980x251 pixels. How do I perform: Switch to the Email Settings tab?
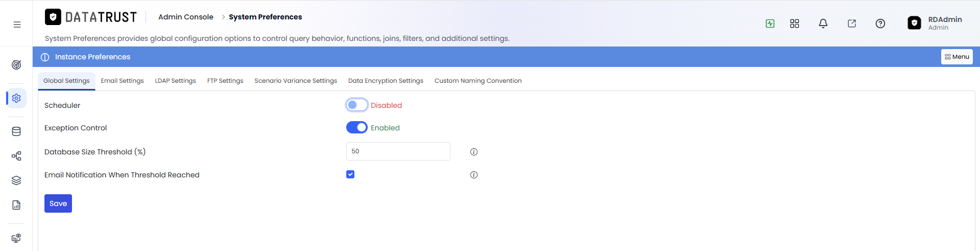coord(122,81)
